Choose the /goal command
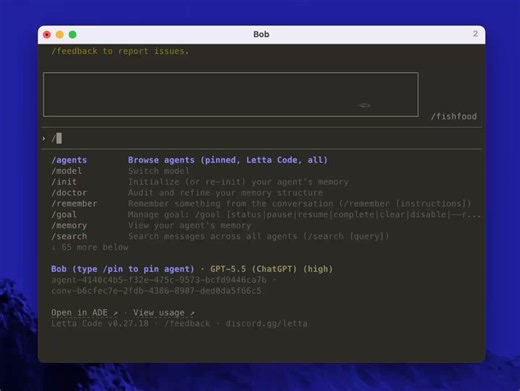This screenshot has height=391, width=520. click(64, 215)
